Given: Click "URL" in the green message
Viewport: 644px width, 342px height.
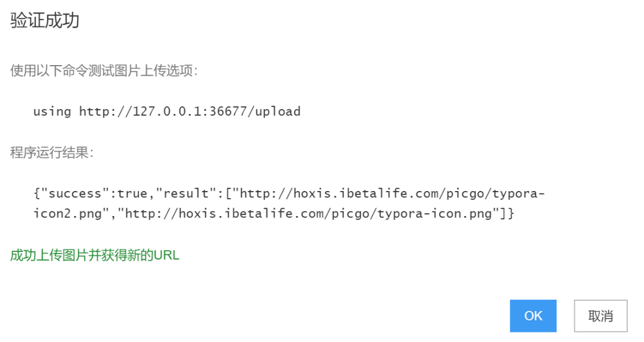Looking at the screenshot, I should click(166, 255).
